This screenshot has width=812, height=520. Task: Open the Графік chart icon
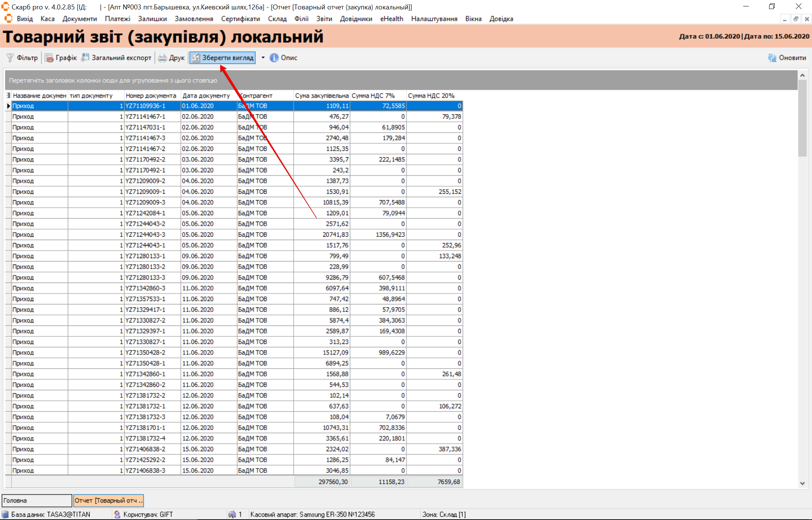tap(49, 58)
